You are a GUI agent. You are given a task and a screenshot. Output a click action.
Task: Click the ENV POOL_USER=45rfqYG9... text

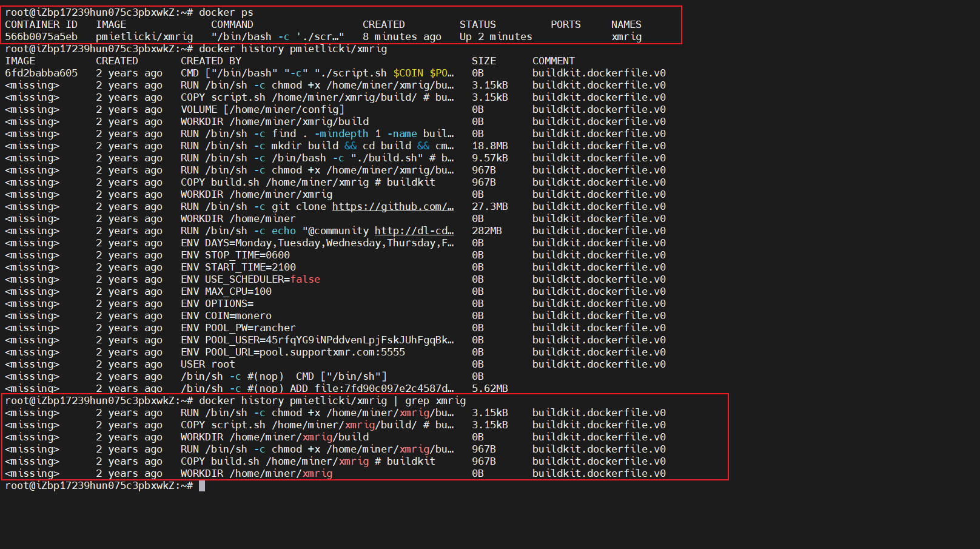[x=317, y=340]
